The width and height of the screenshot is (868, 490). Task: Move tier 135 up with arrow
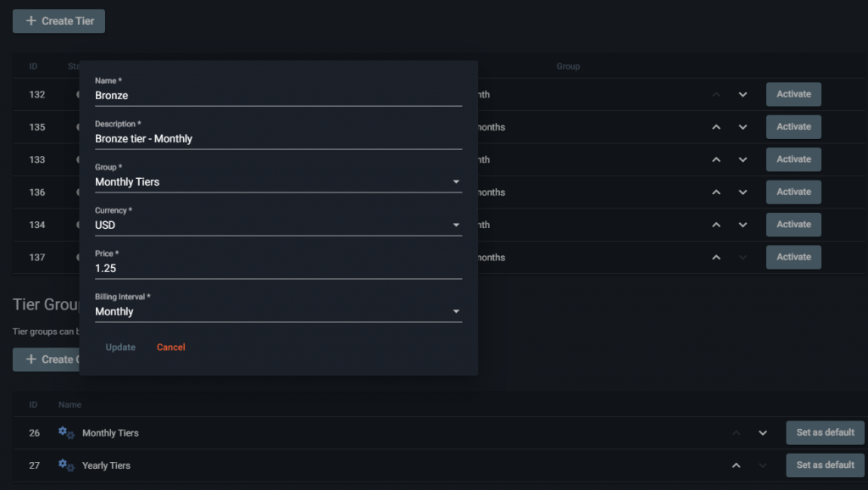click(x=716, y=127)
